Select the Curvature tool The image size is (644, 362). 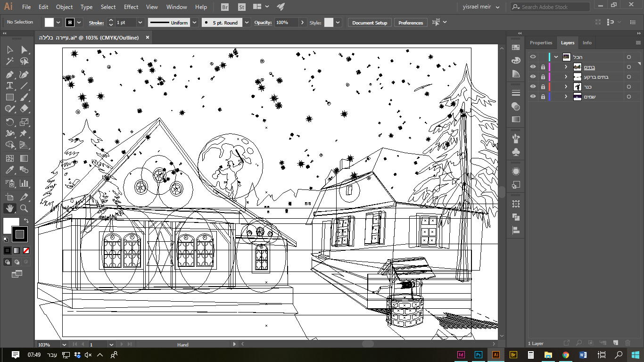coord(24,74)
